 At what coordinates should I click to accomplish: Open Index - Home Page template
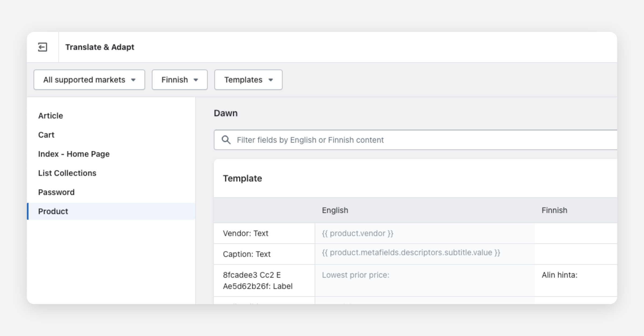[x=74, y=154]
